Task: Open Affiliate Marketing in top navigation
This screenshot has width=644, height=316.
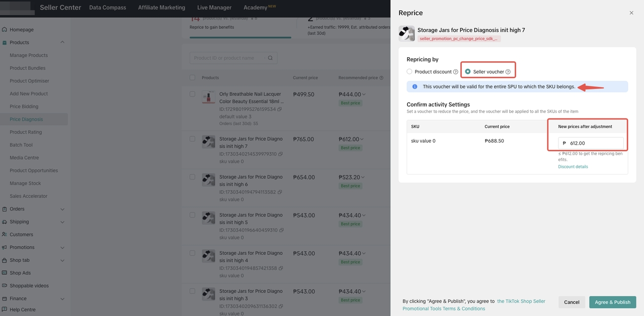Action: coord(162,8)
